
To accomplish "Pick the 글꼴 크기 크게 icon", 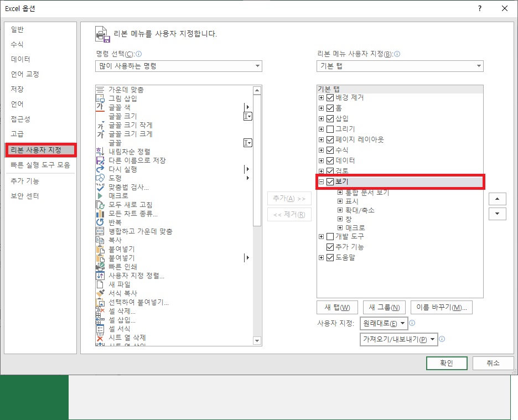I will (100, 134).
